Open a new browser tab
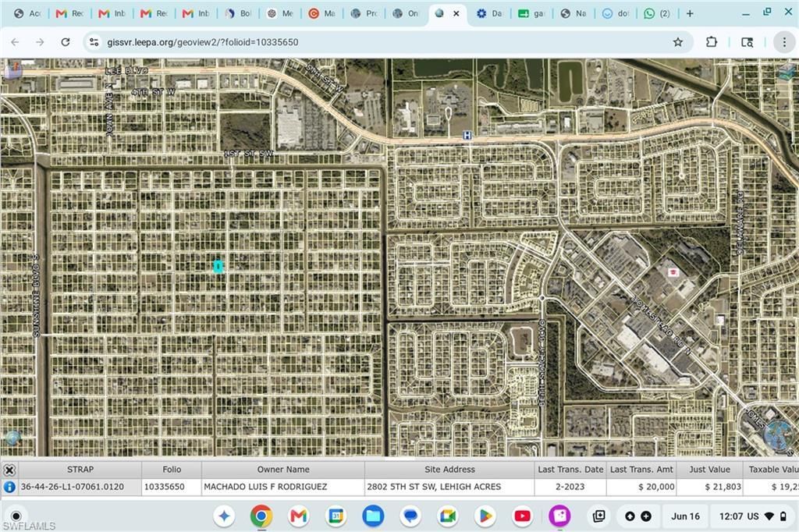Screen dimensions: 799x532 pyautogui.click(x=690, y=14)
